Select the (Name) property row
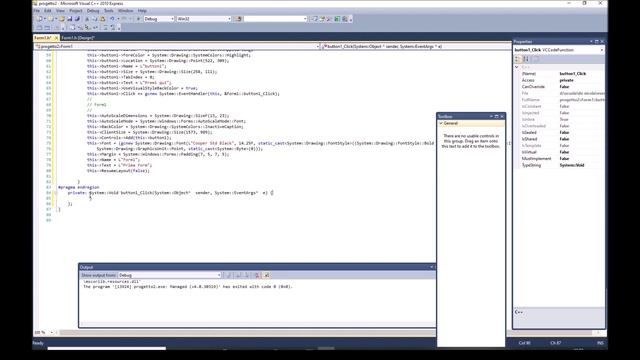This screenshot has width=640, height=360. coord(559,74)
